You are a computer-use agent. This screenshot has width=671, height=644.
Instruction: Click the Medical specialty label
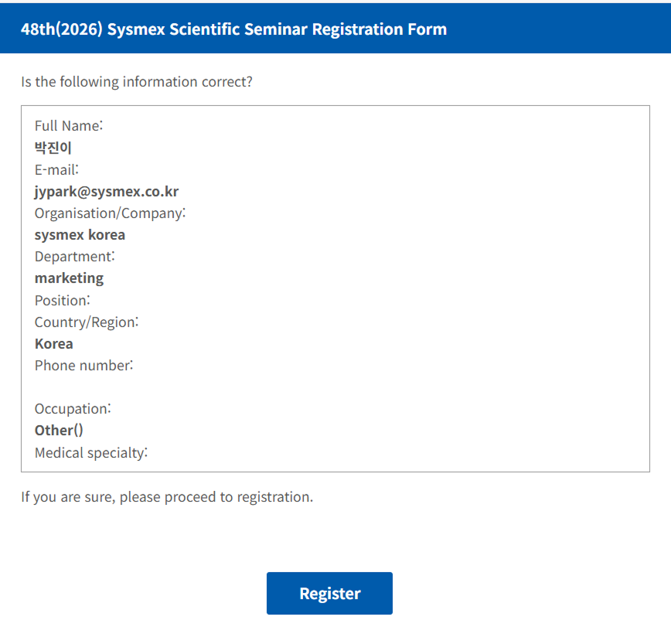91,452
